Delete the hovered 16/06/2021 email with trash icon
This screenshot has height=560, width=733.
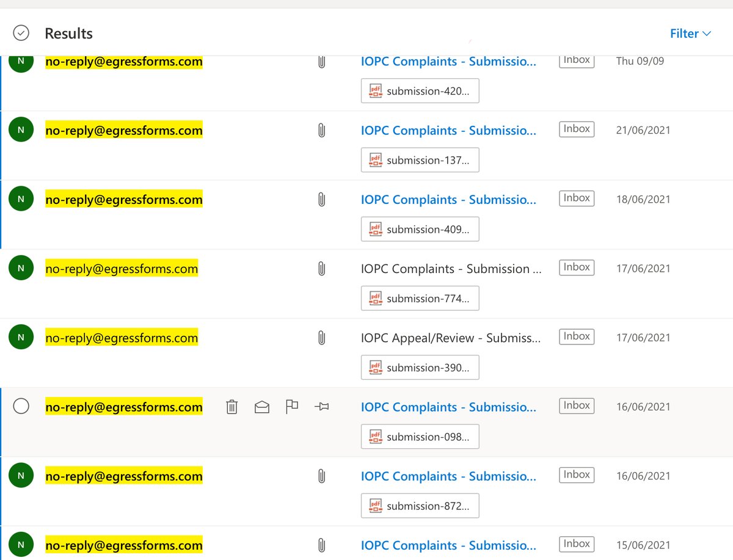(232, 407)
